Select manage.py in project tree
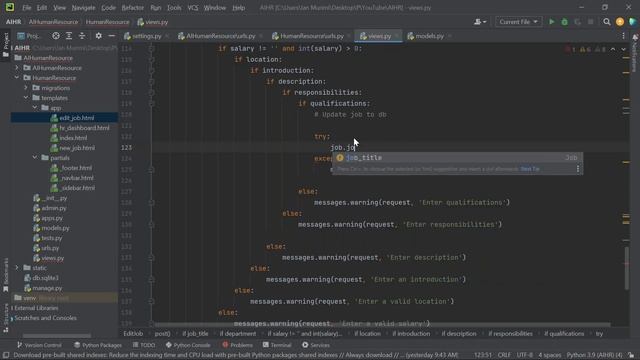 pos(47,288)
